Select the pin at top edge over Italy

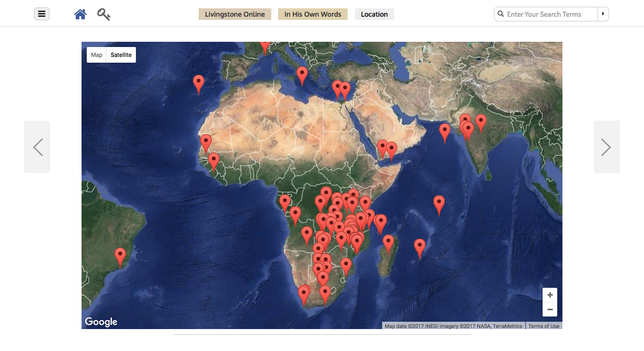tap(265, 47)
